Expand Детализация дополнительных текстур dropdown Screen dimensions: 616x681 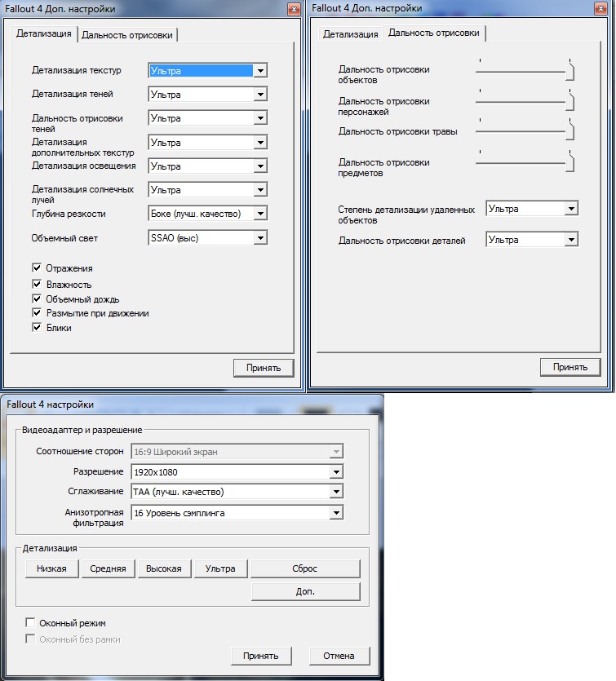[208, 143]
